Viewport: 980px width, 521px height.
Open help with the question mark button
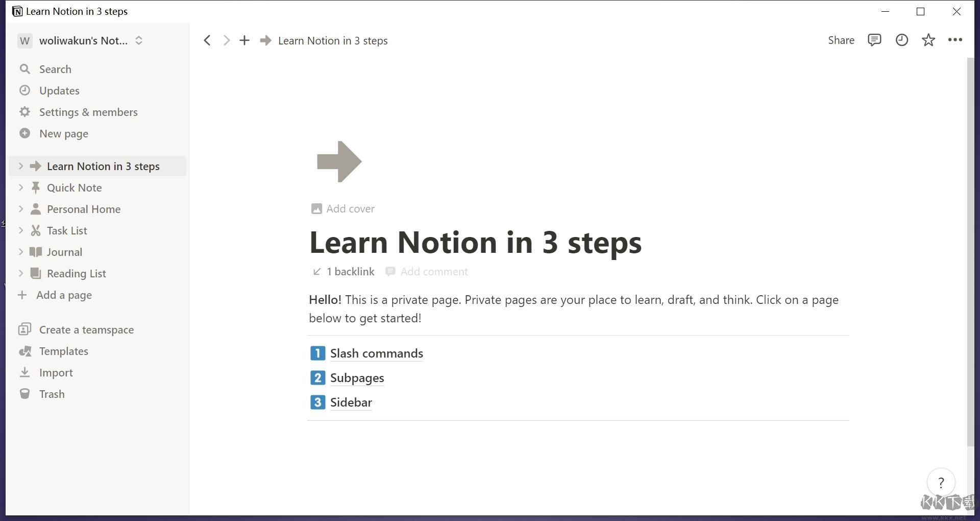point(941,482)
